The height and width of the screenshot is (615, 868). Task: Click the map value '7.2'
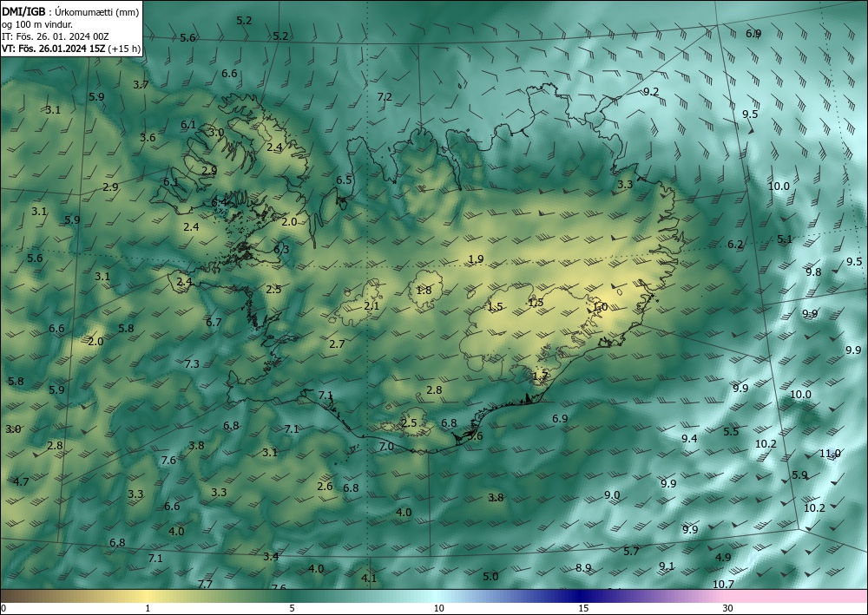[385, 97]
